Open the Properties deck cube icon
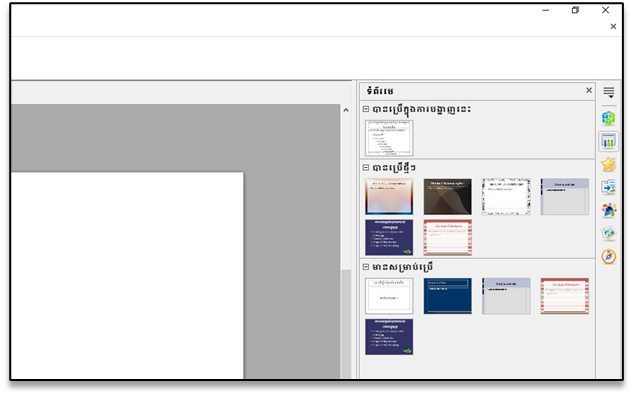The height and width of the screenshot is (396, 633). pyautogui.click(x=608, y=118)
